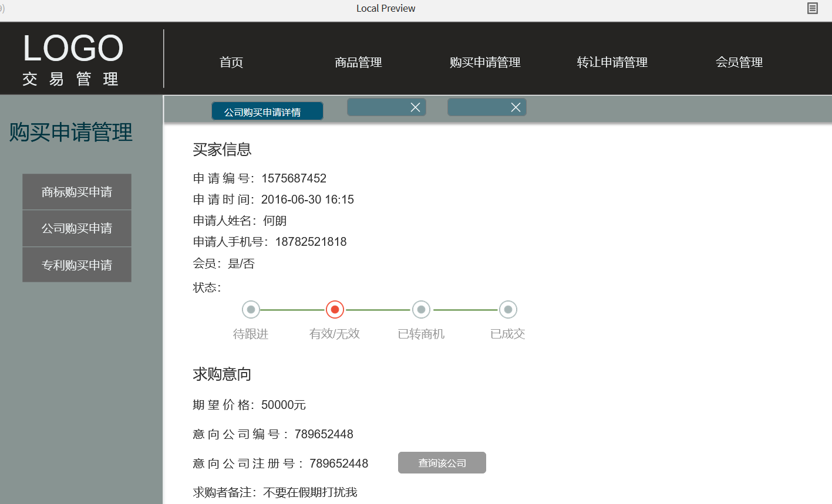Click application time 2016-06-30 16:15
Image resolution: width=832 pixels, height=504 pixels.
tap(308, 199)
